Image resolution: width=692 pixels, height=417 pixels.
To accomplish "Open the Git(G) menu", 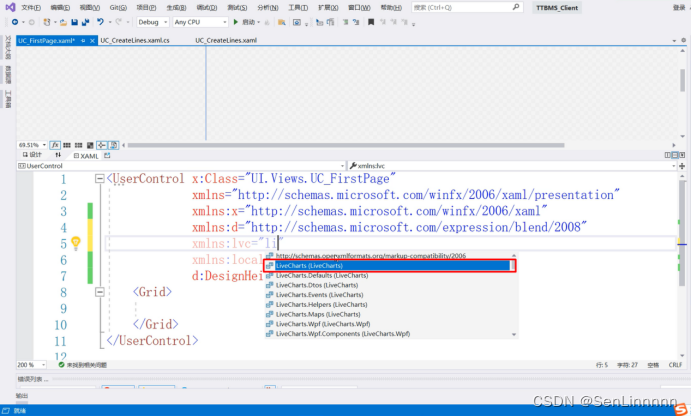I will 118,8.
